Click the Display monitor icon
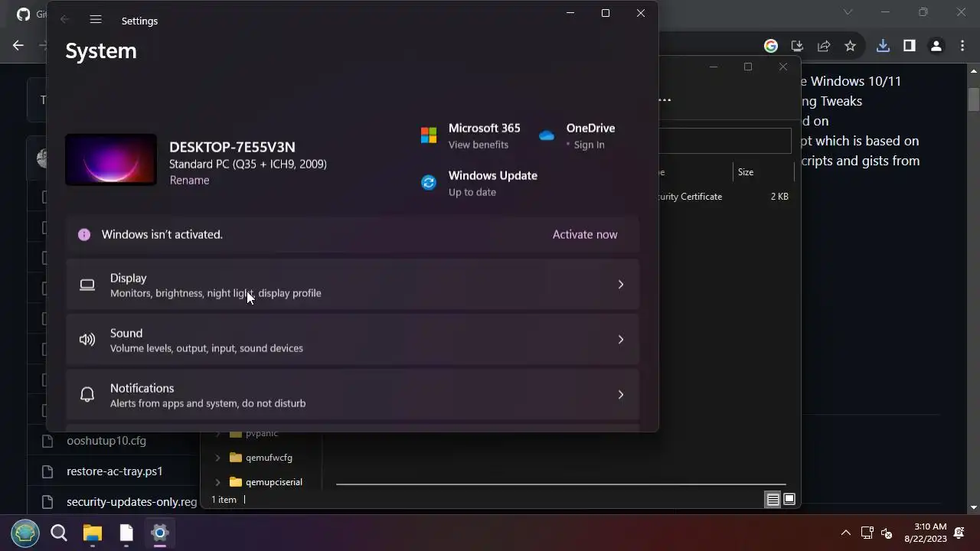 (87, 285)
